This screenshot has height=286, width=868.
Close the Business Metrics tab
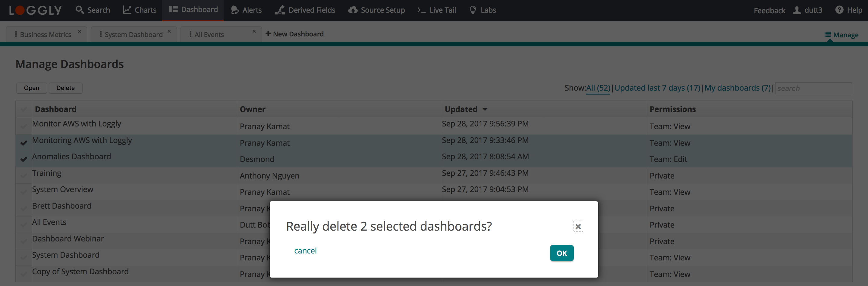[80, 31]
